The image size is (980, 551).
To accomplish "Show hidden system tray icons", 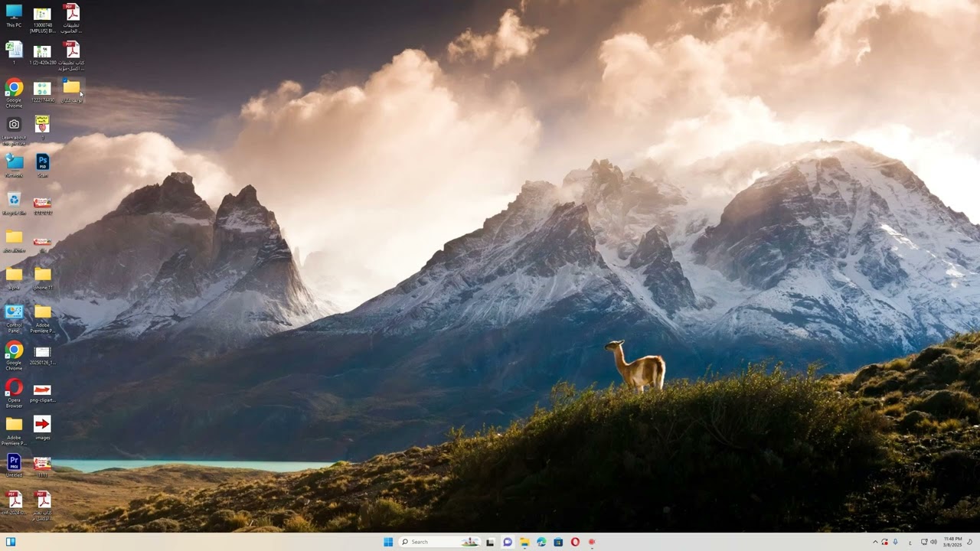I will pos(875,542).
